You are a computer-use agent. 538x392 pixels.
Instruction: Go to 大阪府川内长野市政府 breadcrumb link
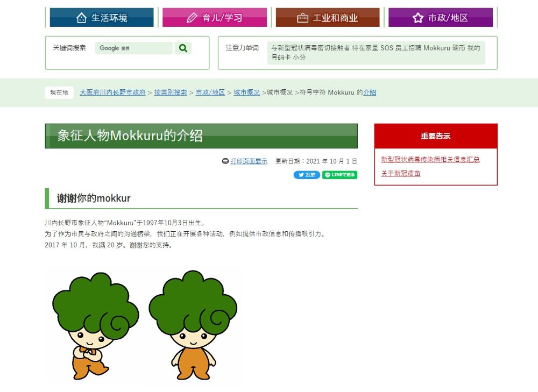pyautogui.click(x=112, y=92)
